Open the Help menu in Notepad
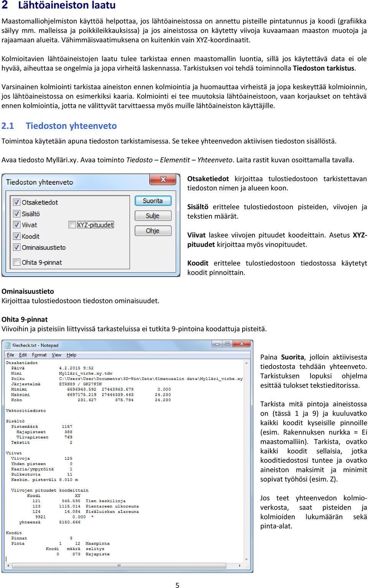 71,355
